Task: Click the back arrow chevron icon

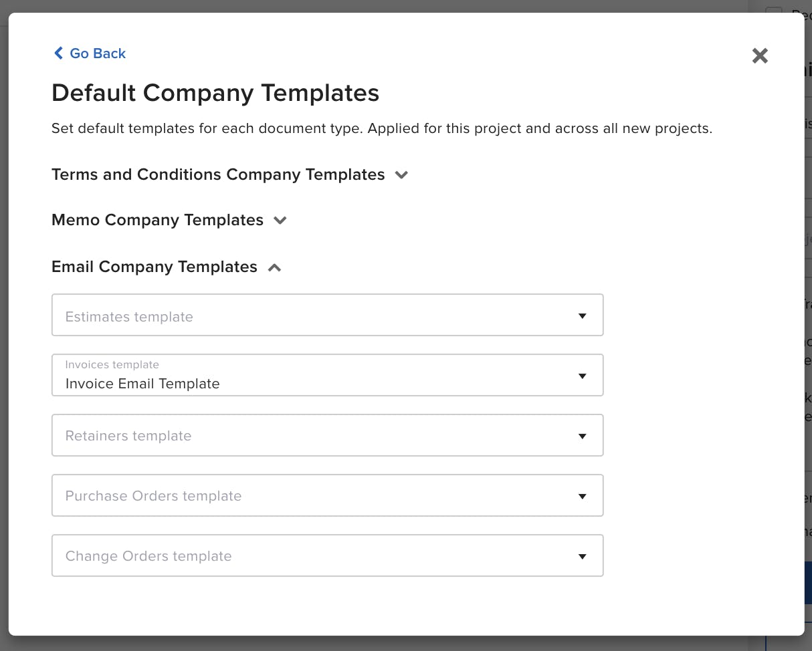Action: [58, 53]
